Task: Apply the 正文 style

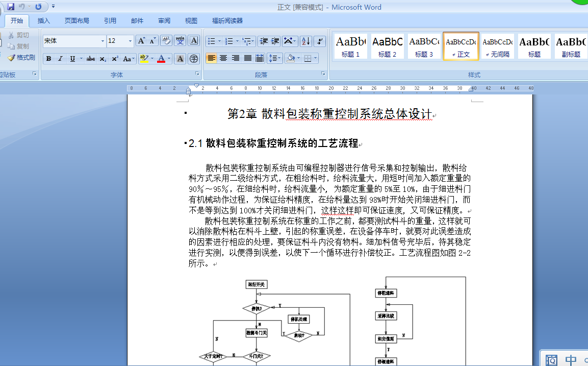Action: 461,46
